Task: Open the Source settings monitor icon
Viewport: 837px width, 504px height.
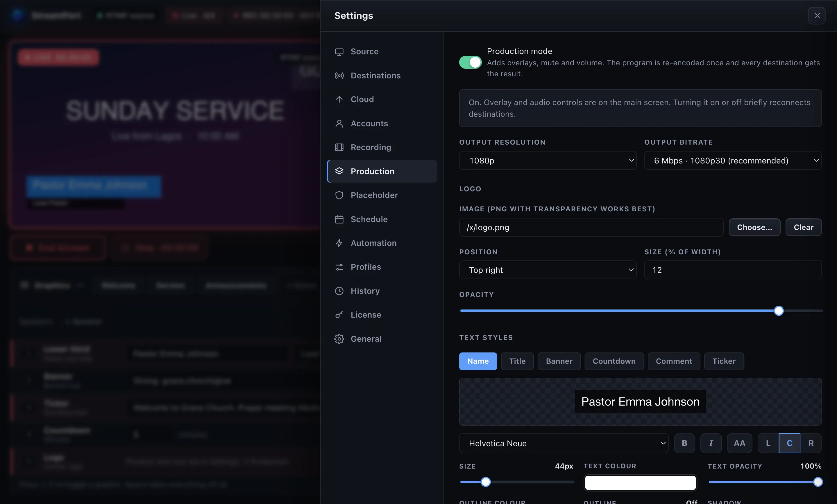Action: pos(339,52)
